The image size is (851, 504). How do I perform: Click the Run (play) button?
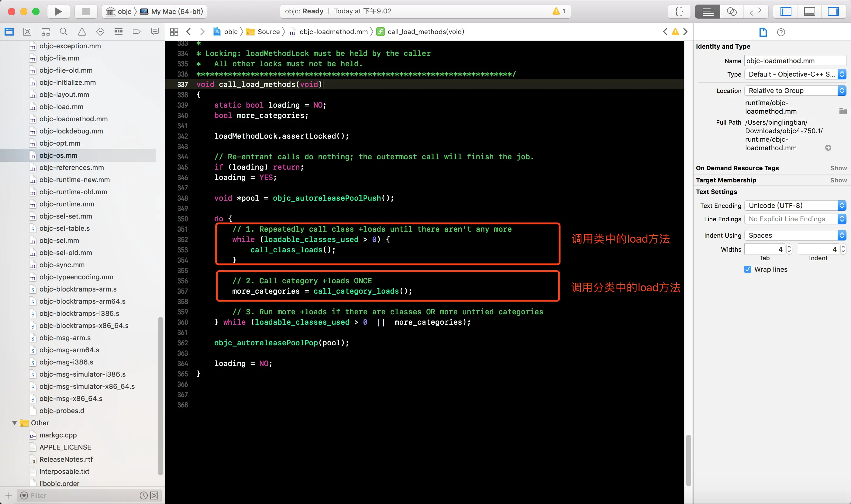point(58,12)
